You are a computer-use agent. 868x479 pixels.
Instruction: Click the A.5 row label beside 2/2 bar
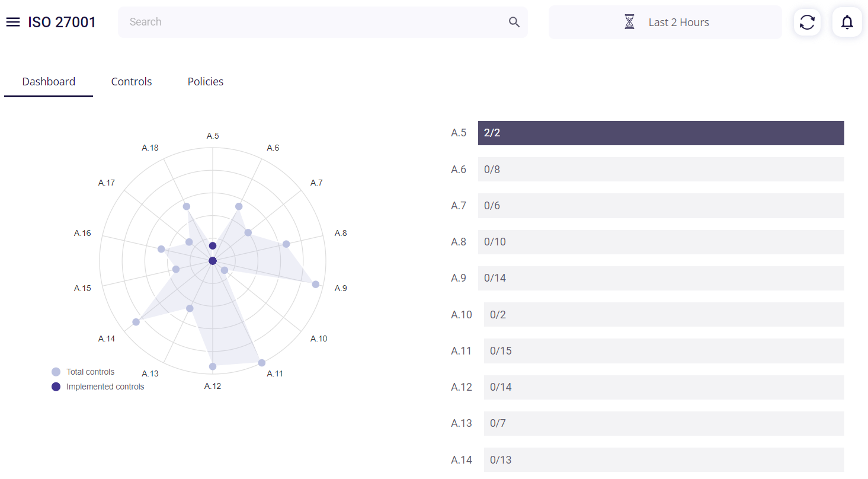(459, 133)
